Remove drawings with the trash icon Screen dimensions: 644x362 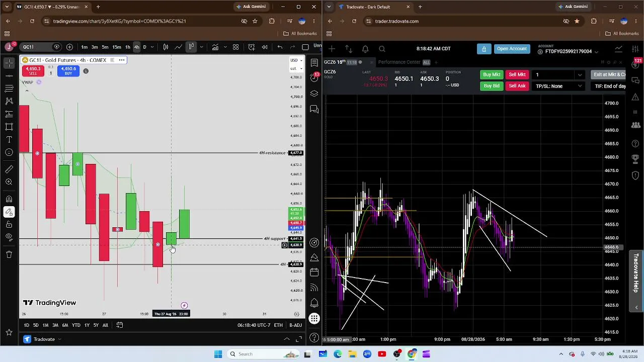[x=9, y=254]
